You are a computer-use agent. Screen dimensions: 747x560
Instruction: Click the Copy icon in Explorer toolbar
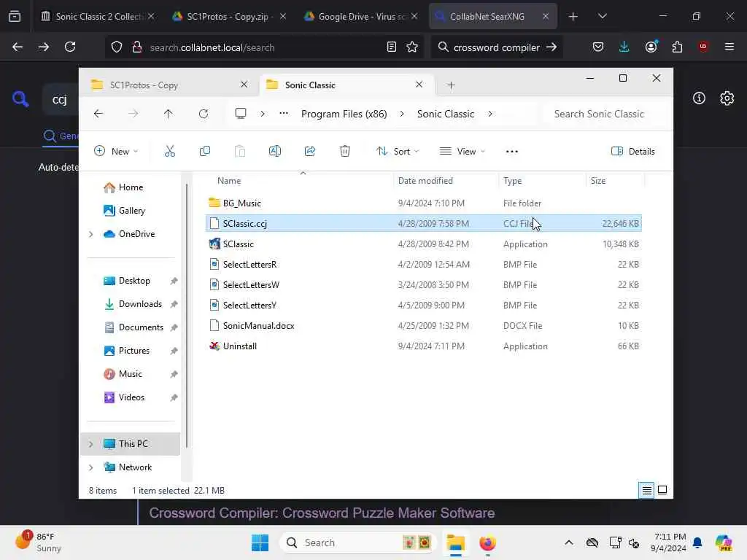click(205, 152)
